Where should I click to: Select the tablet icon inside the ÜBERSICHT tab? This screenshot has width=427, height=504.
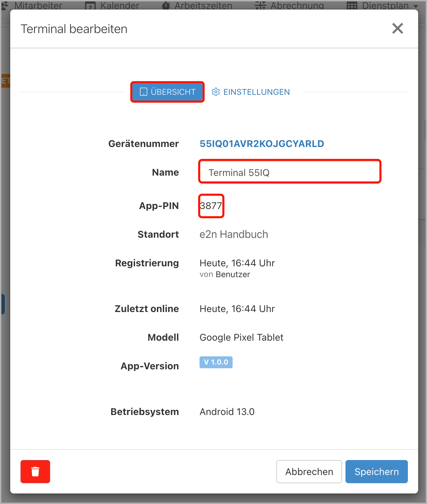(x=143, y=91)
